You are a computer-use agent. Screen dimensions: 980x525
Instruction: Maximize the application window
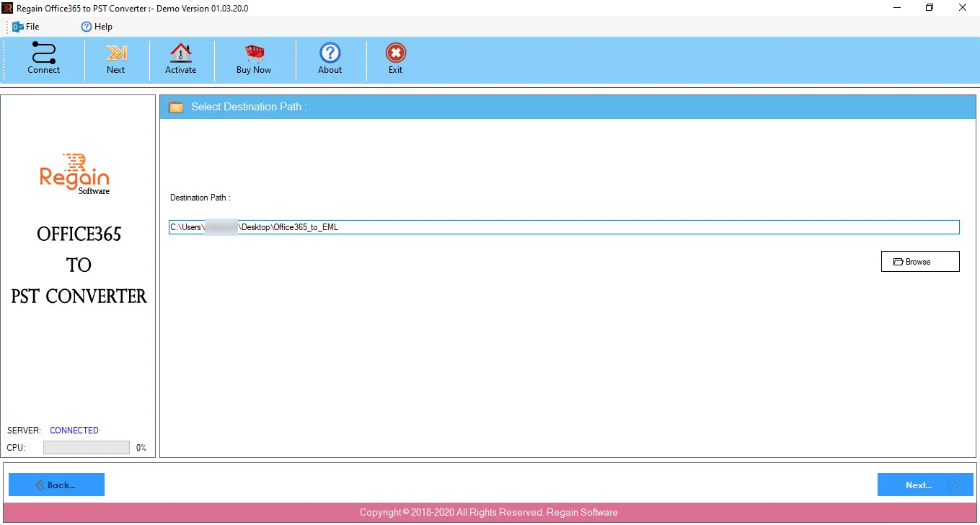[930, 8]
